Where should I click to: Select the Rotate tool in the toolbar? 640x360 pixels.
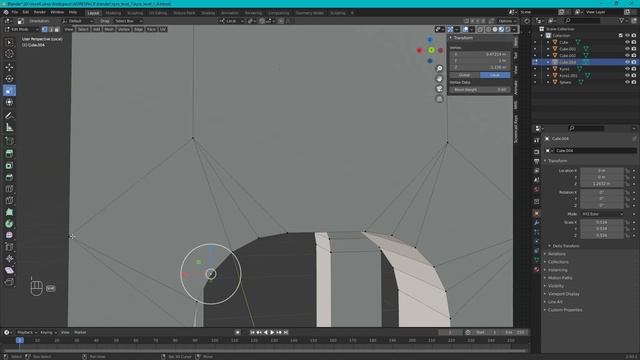(x=9, y=79)
